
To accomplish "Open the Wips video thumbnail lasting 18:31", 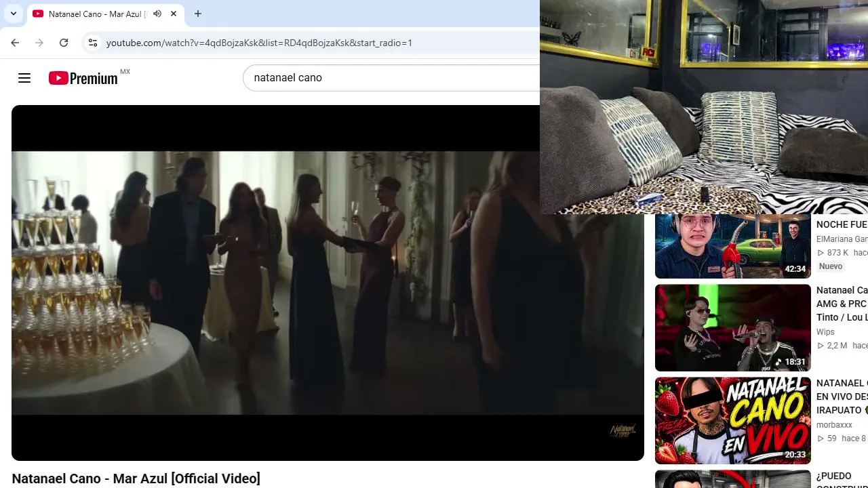I will [x=733, y=328].
